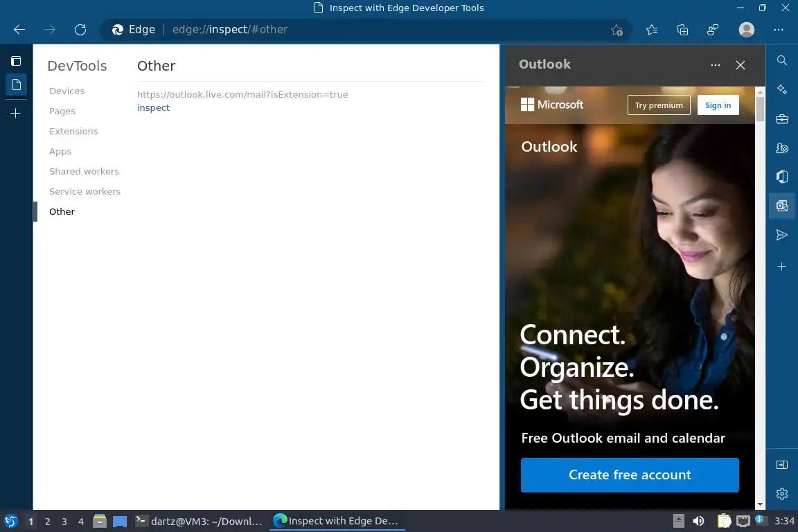
Task: Hide the sidebar using bottom toggle icon
Action: pyautogui.click(x=782, y=465)
